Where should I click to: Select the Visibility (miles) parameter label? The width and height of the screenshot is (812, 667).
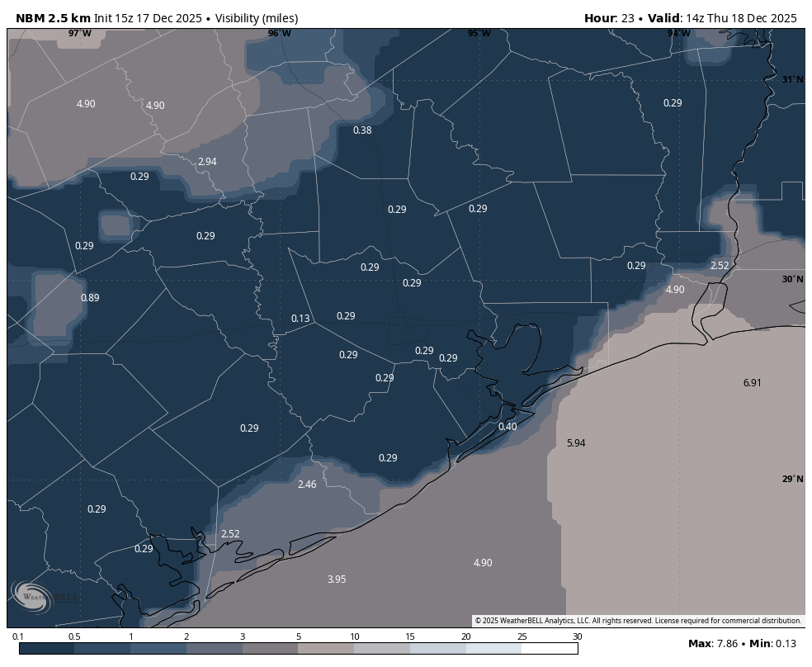tap(257, 18)
